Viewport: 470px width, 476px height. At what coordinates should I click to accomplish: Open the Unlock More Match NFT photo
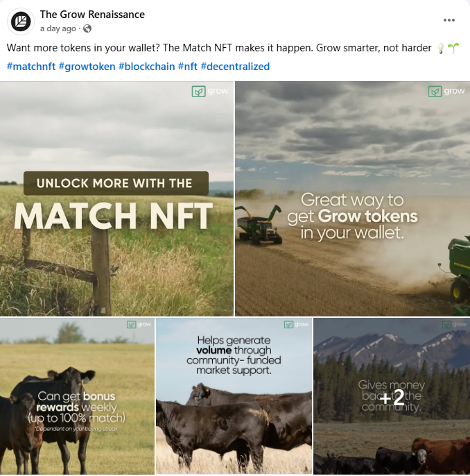[116, 199]
